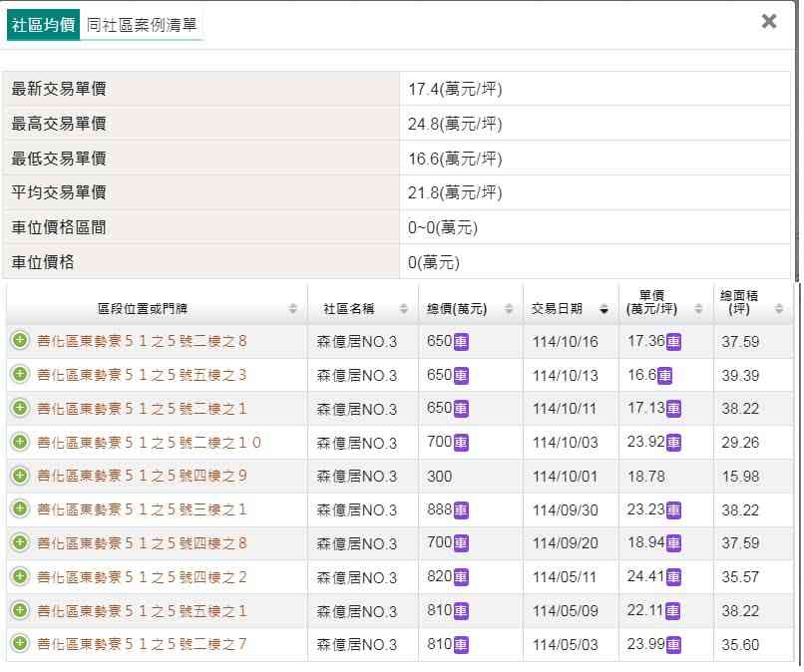Click parking badge next to 820 total price
This screenshot has height=672, width=804.
tap(461, 578)
